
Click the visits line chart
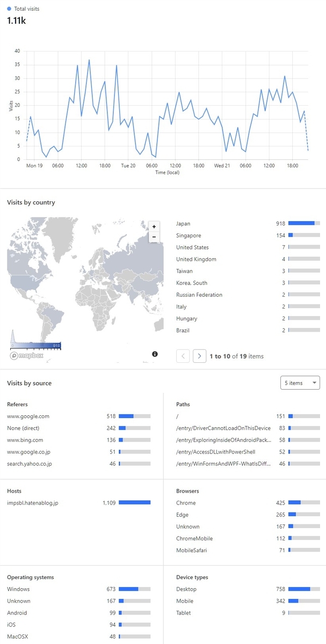(167, 105)
